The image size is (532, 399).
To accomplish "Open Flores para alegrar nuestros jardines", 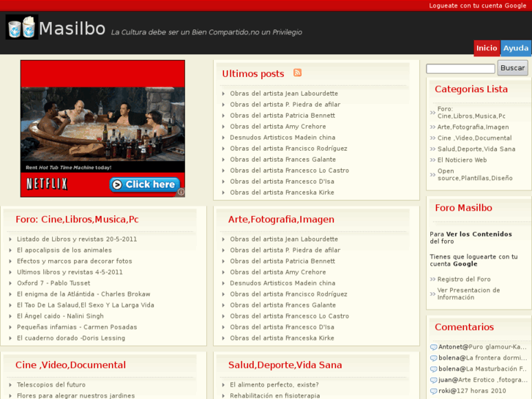I will click(75, 395).
